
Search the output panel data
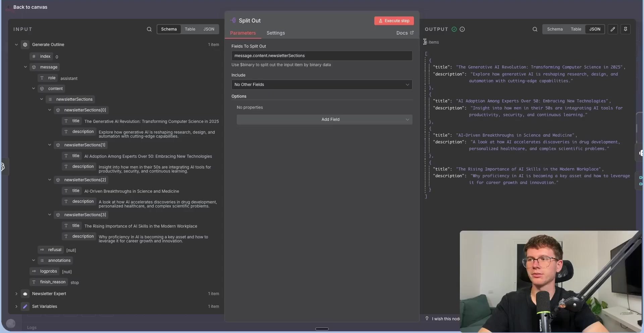click(535, 29)
